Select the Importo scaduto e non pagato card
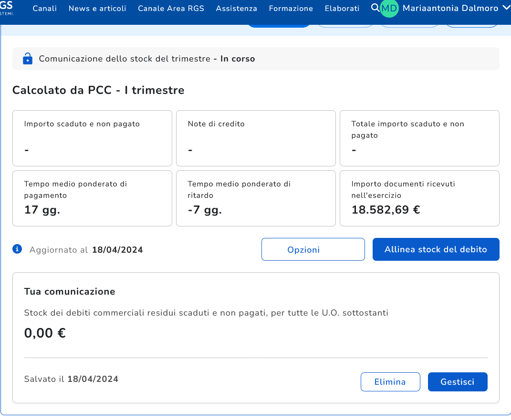 [92, 138]
